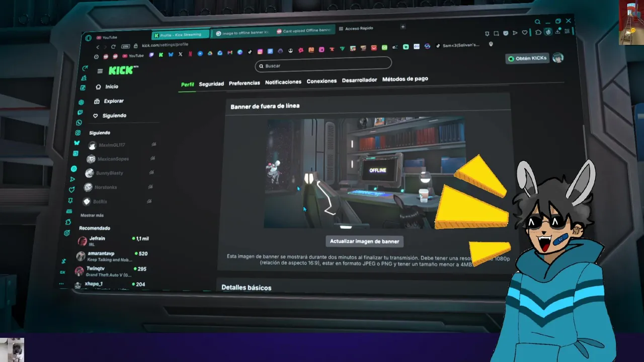The height and width of the screenshot is (362, 644).
Task: Switch to Acceso Rápido tab
Action: tap(356, 29)
